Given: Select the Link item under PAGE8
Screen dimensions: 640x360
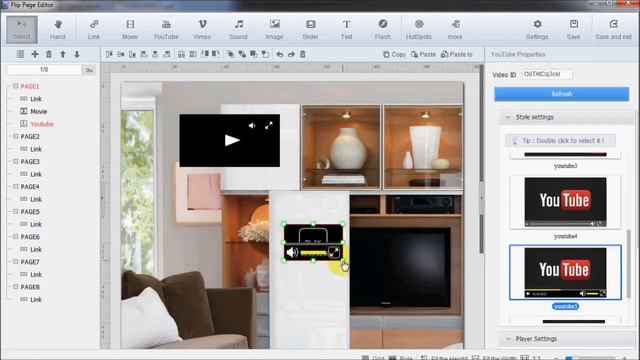Looking at the screenshot, I should click(36, 299).
